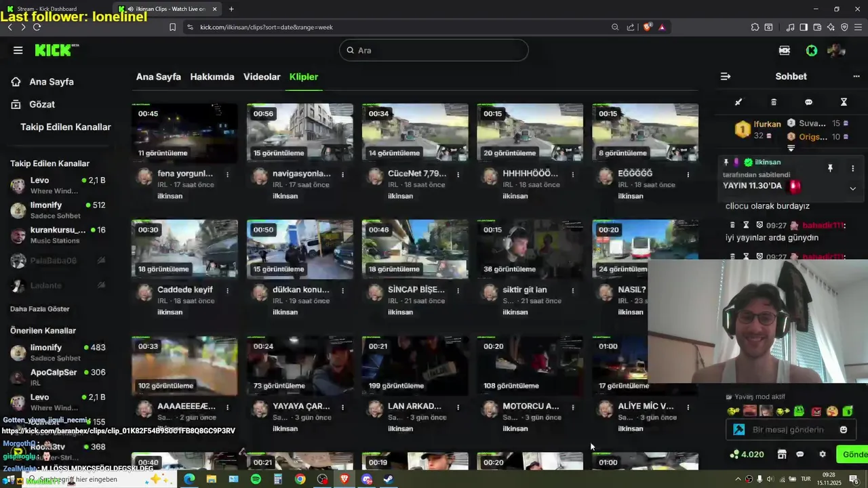The image size is (868, 488).
Task: Click the mod hammer badge in message box
Action: click(739, 430)
